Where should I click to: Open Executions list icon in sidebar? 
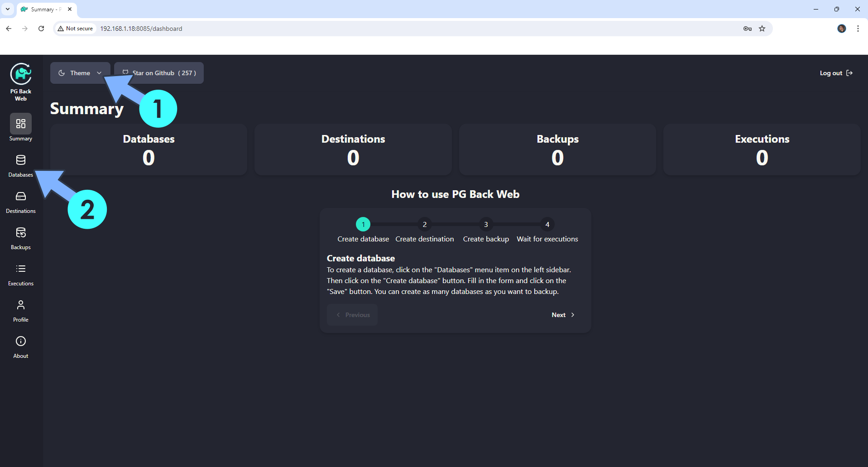[x=21, y=269]
